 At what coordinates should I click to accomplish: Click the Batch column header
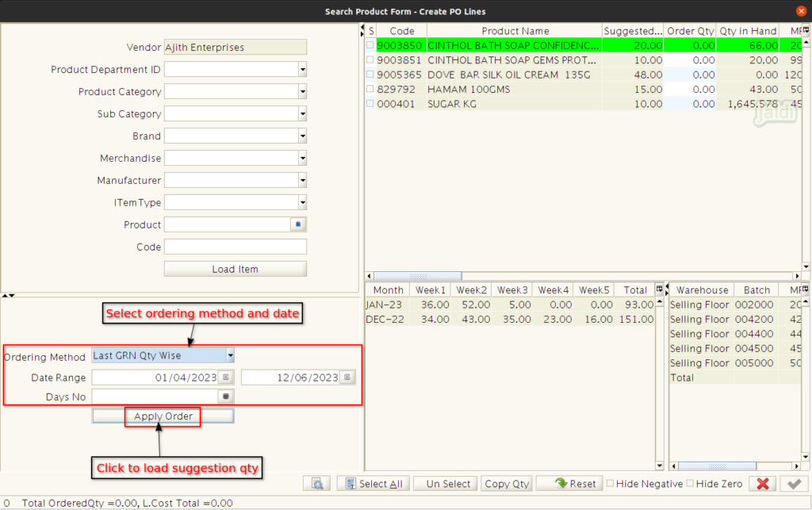point(756,290)
